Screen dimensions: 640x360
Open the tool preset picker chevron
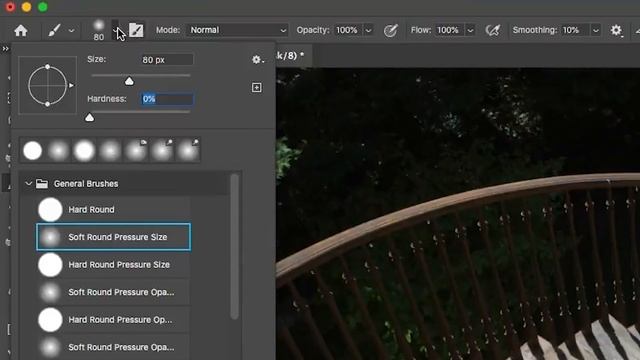click(x=71, y=31)
